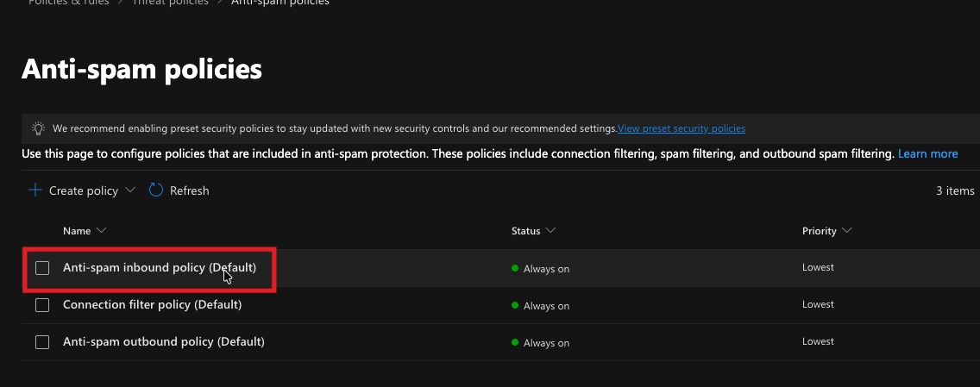Image resolution: width=980 pixels, height=387 pixels.
Task: Open Anti-spam outbound policy (Default) row
Action: [163, 342]
